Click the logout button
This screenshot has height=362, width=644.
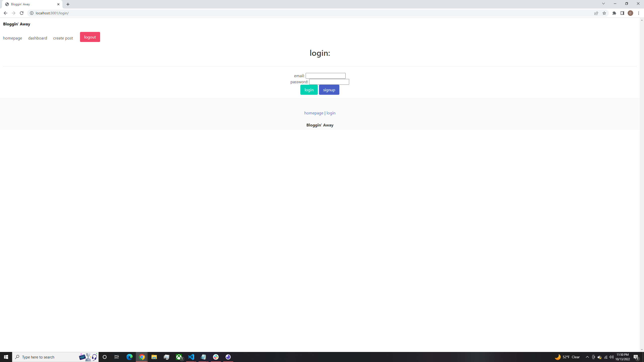90,37
